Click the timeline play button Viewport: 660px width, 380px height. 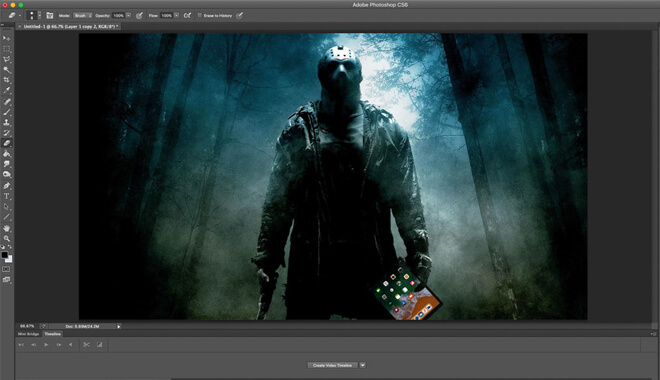pyautogui.click(x=46, y=345)
